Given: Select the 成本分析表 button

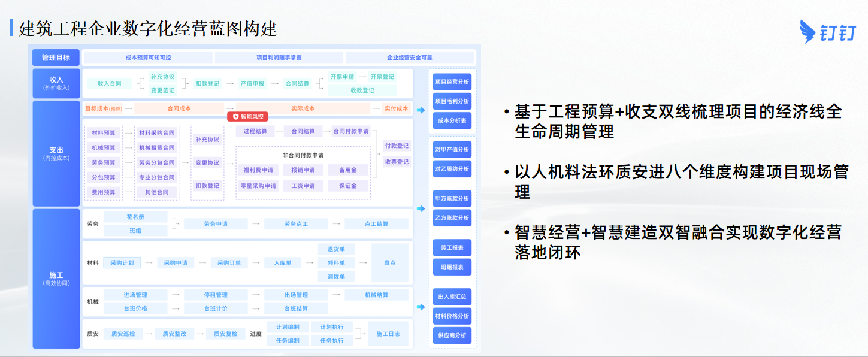Looking at the screenshot, I should coord(452,120).
